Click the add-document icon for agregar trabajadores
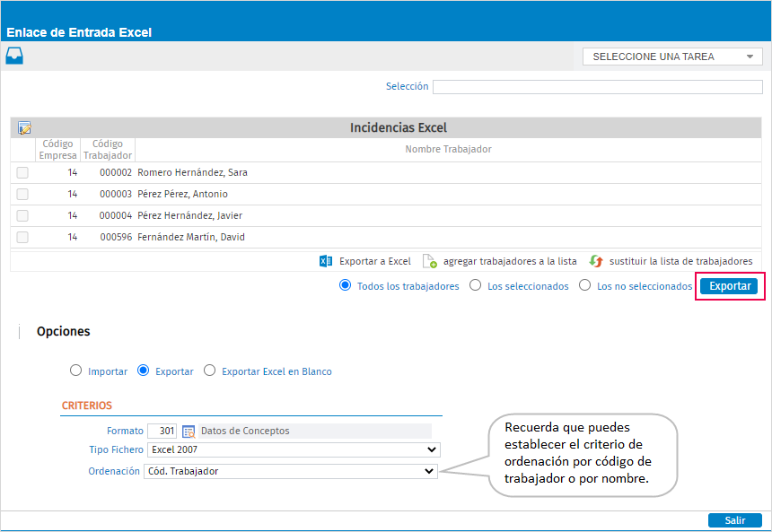This screenshot has width=772, height=532. pos(430,261)
